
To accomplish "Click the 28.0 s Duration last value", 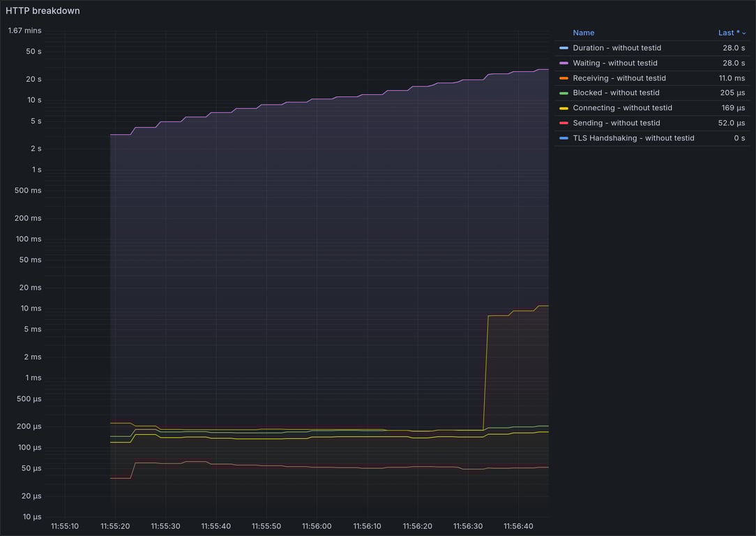I will [x=734, y=47].
